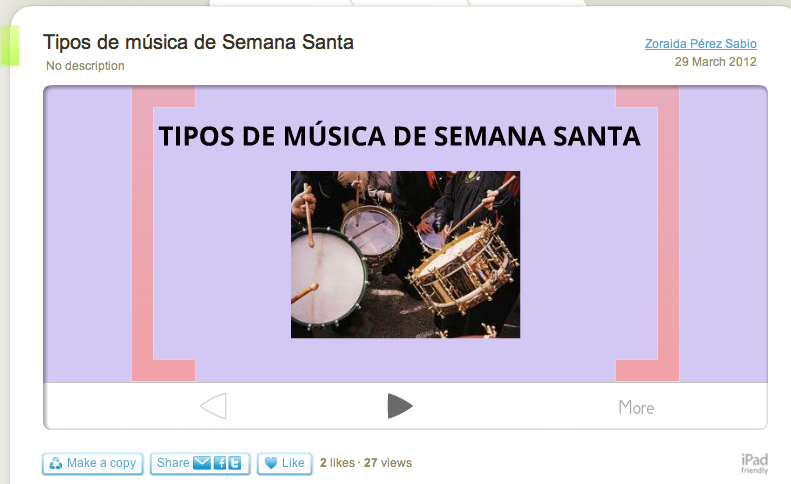Click the next slide play arrow
This screenshot has width=791, height=484.
pyautogui.click(x=400, y=406)
